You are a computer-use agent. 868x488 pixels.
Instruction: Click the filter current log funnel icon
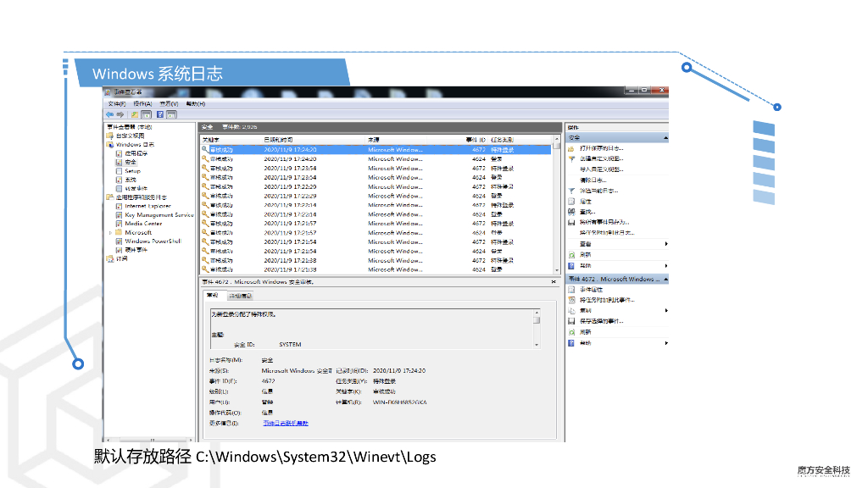pyautogui.click(x=571, y=191)
